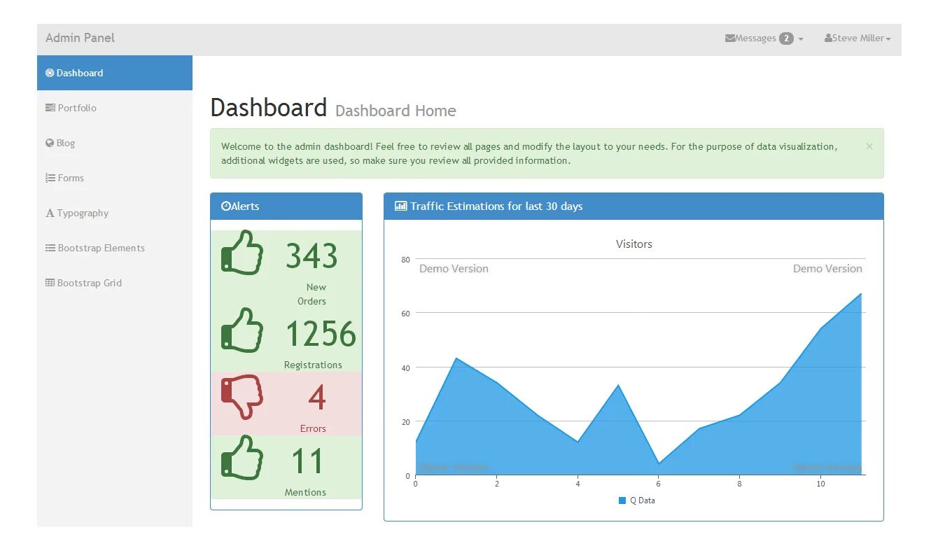The width and height of the screenshot is (952, 560).
Task: Click the thumbs-up icon for Registrations
Action: 242,330
